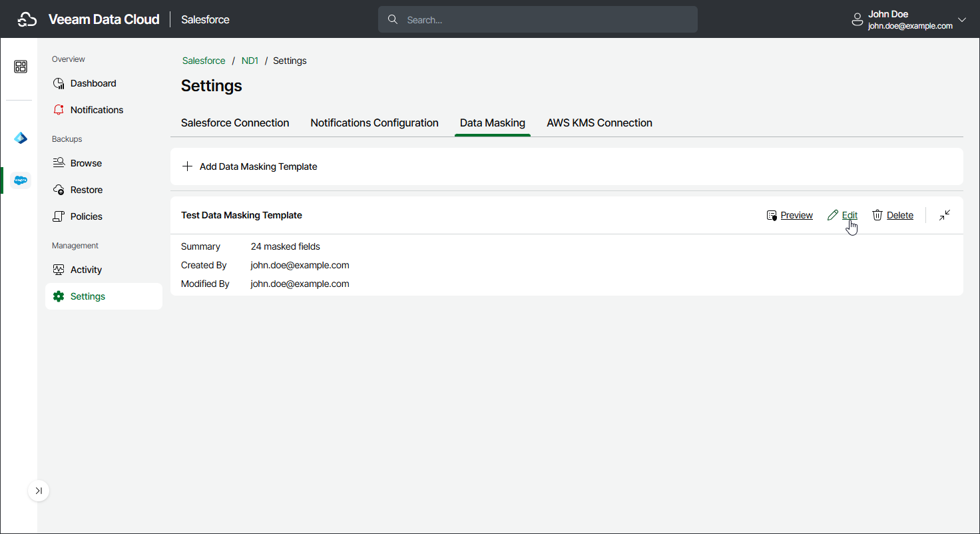Select the Salesforce cloud icon in rail
The height and width of the screenshot is (534, 980).
click(21, 180)
